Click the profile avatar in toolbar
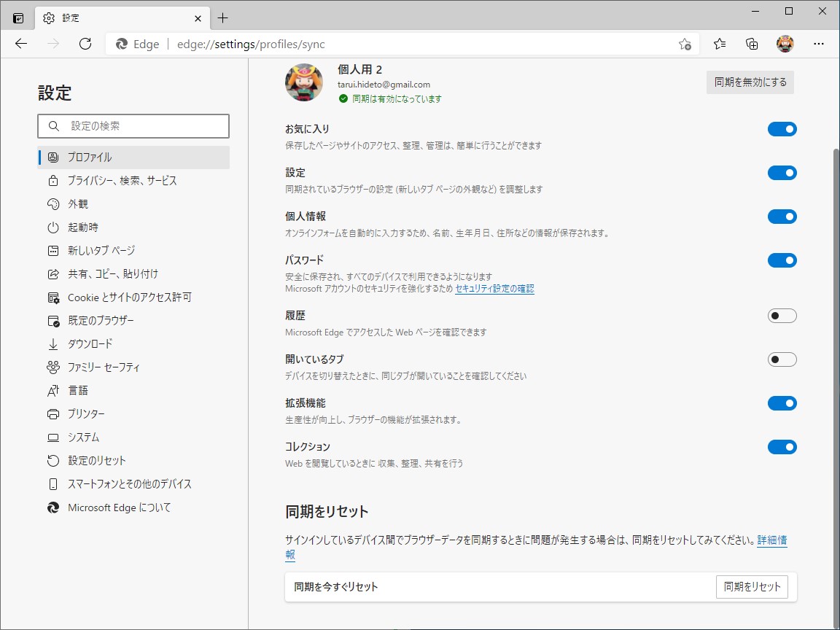The image size is (840, 630). pyautogui.click(x=785, y=44)
